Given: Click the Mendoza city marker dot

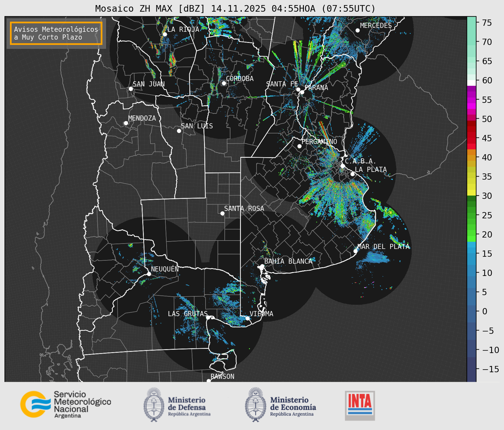Looking at the screenshot, I should pos(126,123).
